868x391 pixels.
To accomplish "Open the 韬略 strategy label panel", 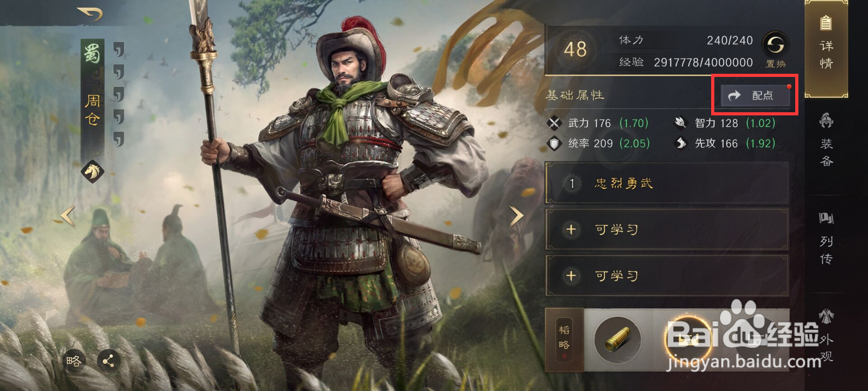I will click(564, 340).
